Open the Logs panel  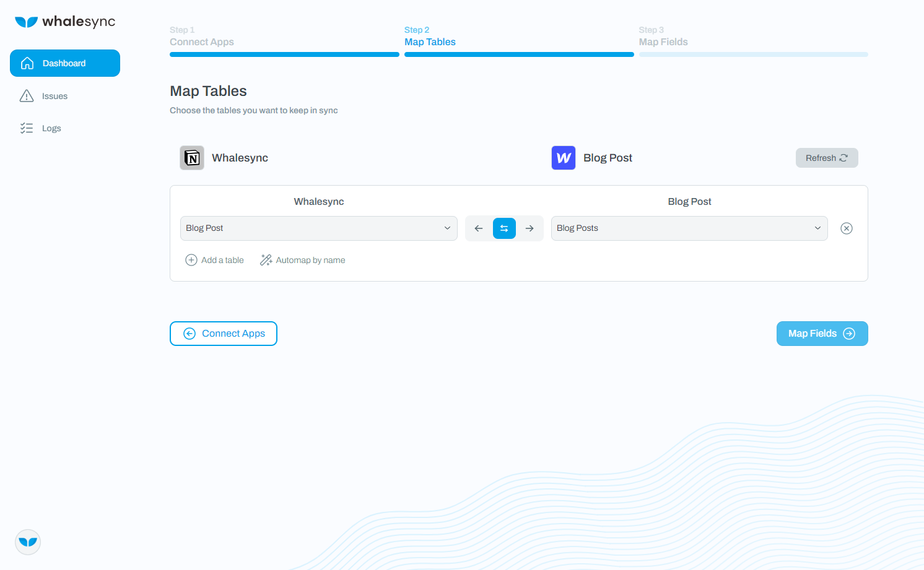pyautogui.click(x=51, y=128)
